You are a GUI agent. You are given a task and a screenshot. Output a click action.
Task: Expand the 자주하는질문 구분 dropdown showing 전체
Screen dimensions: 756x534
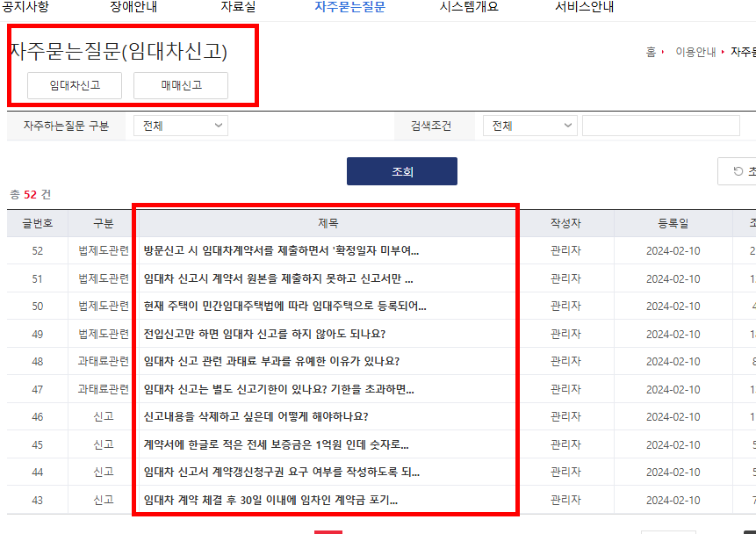(x=180, y=125)
